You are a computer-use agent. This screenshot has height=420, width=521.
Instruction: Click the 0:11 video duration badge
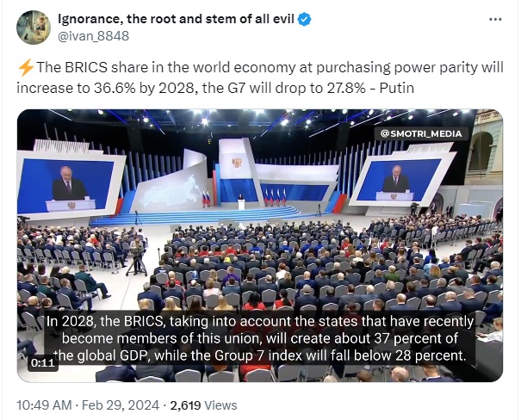point(42,362)
